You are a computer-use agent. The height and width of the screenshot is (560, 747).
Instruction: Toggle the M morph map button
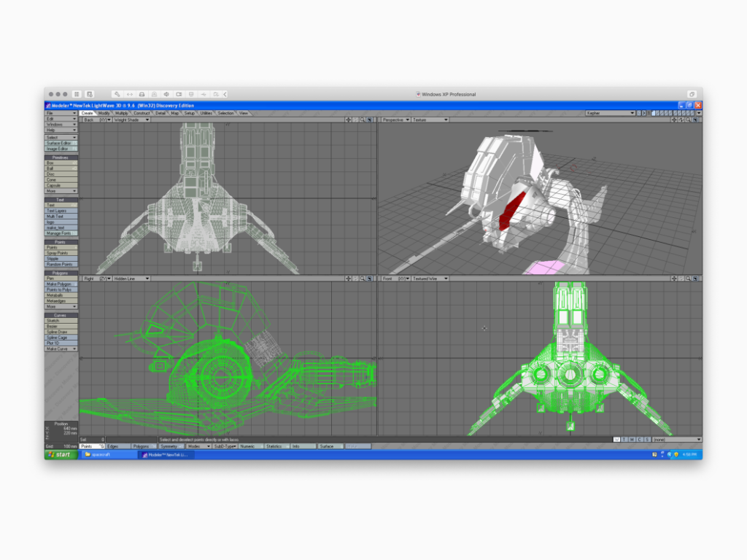click(632, 440)
